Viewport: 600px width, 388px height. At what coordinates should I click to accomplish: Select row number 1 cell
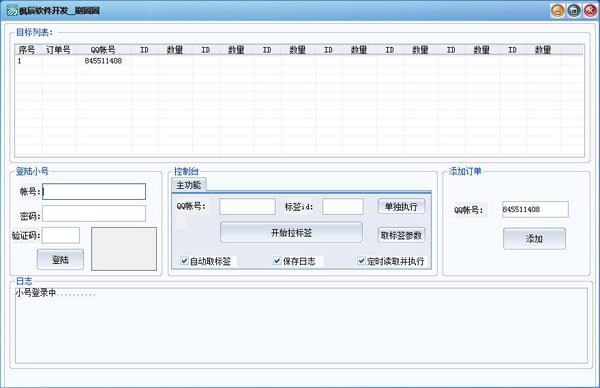(x=29, y=61)
